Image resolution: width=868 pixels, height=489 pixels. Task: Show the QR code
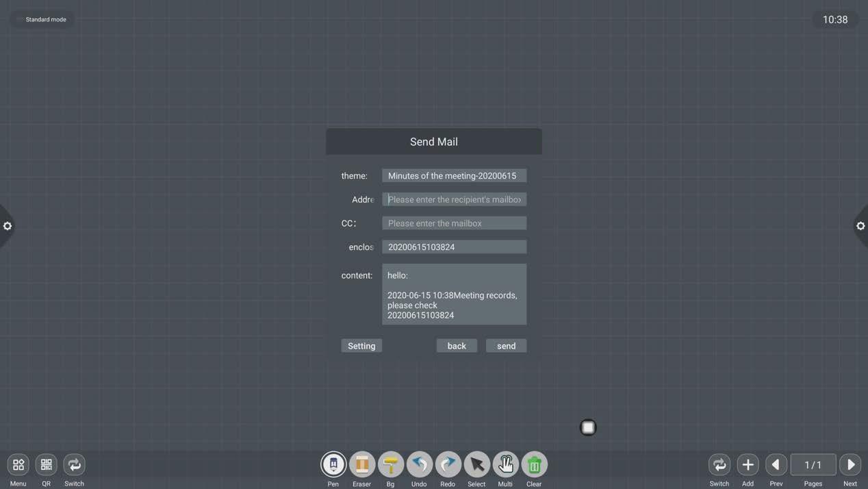click(x=47, y=464)
